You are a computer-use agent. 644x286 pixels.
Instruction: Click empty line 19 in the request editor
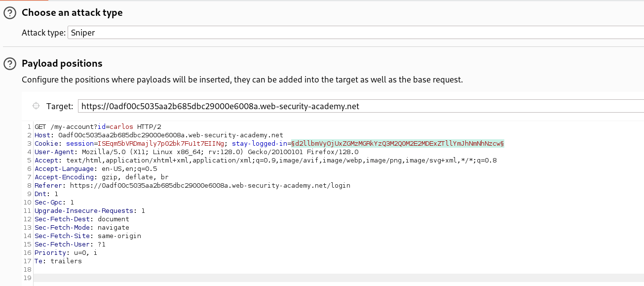click(x=99, y=278)
